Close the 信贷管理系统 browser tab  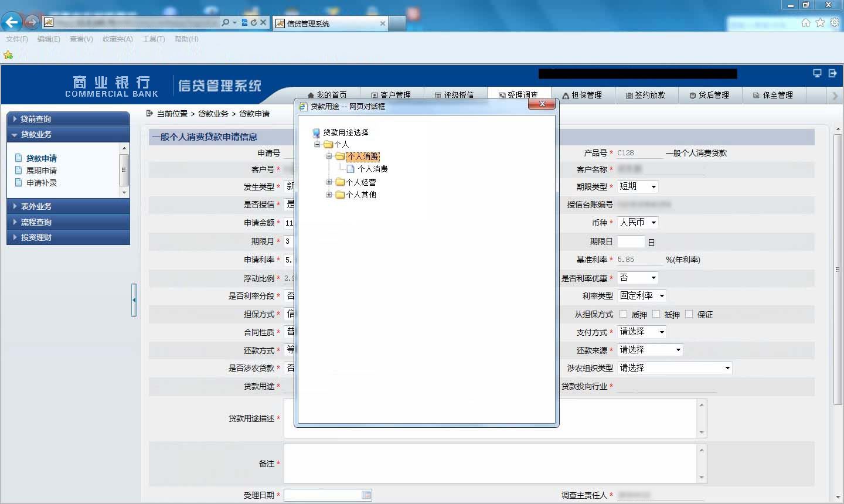(x=383, y=23)
